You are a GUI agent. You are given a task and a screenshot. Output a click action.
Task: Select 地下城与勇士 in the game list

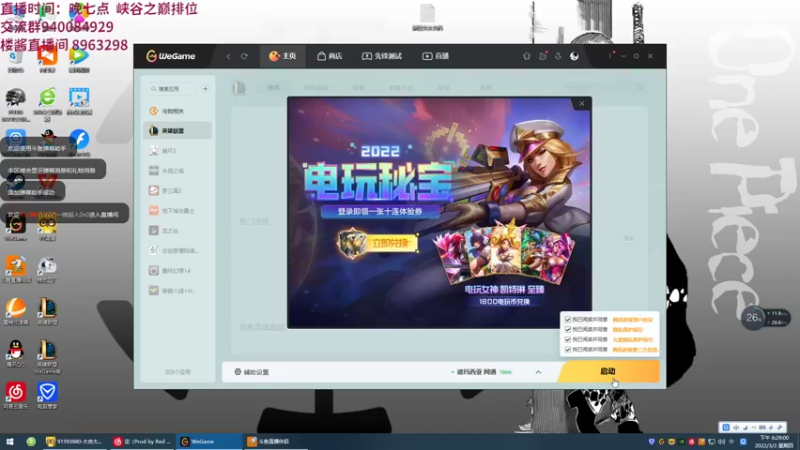[178, 210]
